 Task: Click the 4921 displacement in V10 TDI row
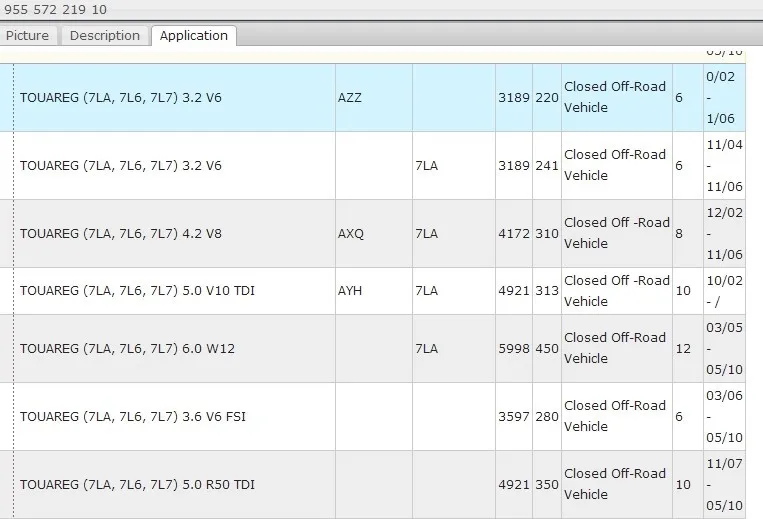coord(514,290)
